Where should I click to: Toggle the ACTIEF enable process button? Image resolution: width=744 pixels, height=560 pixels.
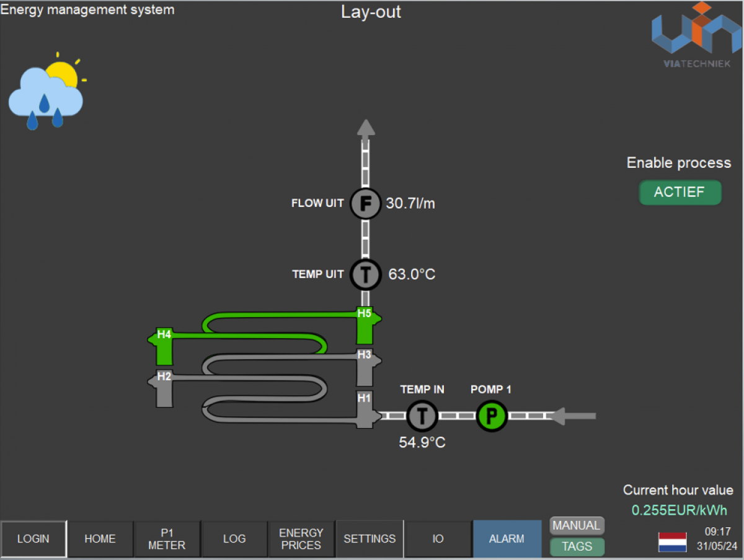[680, 192]
